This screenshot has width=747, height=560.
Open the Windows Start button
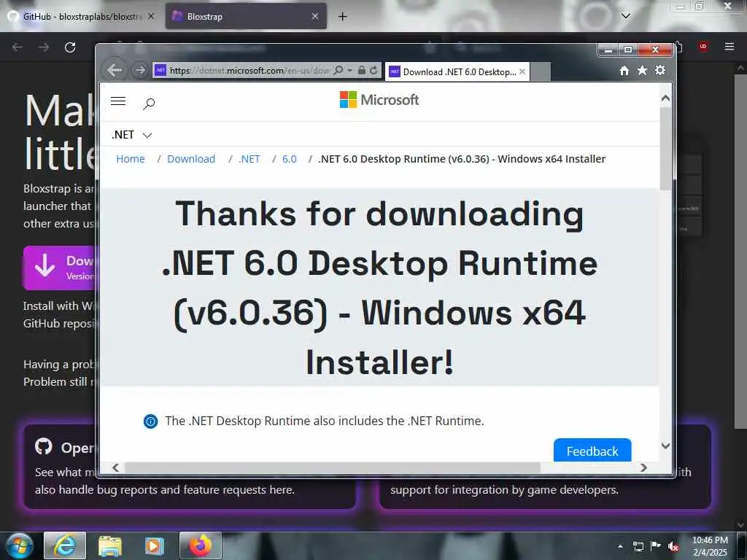click(x=20, y=545)
